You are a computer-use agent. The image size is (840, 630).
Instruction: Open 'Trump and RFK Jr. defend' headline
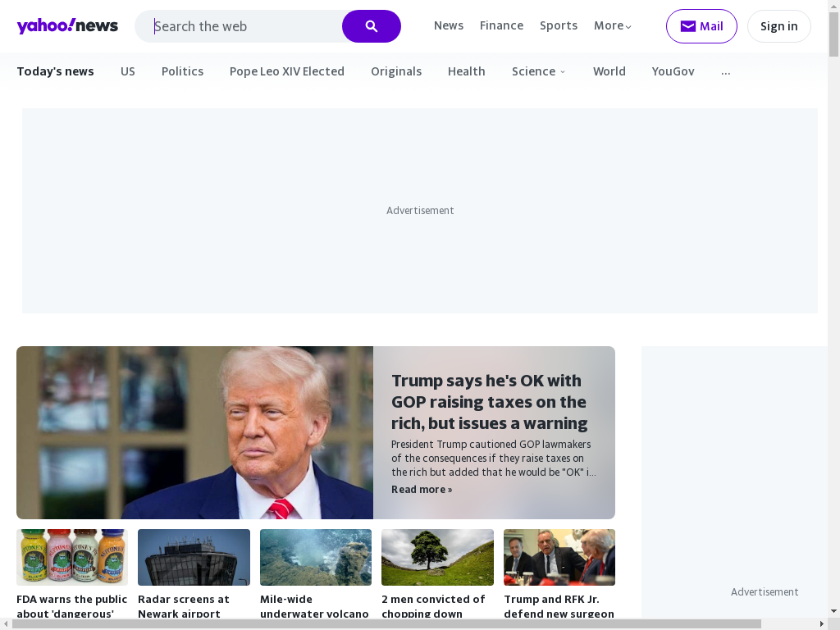click(559, 606)
